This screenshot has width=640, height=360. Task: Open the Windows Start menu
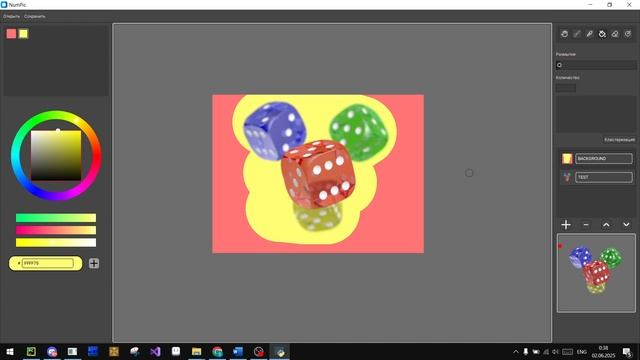[10, 351]
